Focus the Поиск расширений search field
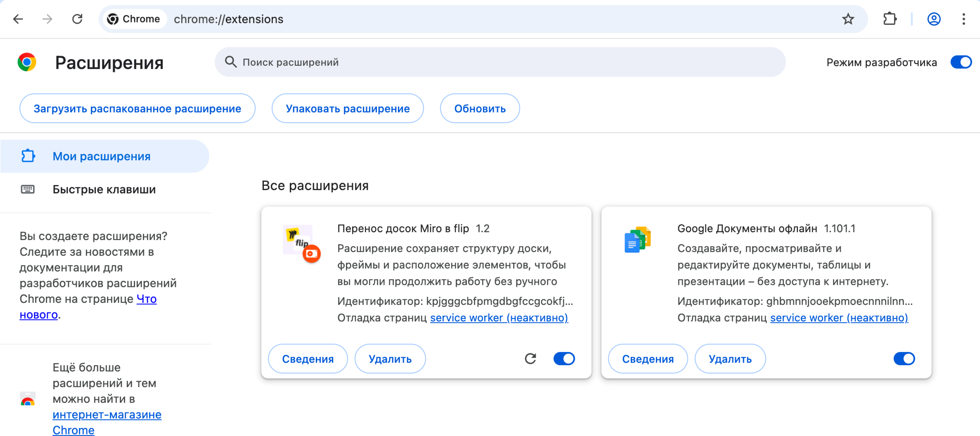Viewport: 980px width, 436px height. click(500, 62)
